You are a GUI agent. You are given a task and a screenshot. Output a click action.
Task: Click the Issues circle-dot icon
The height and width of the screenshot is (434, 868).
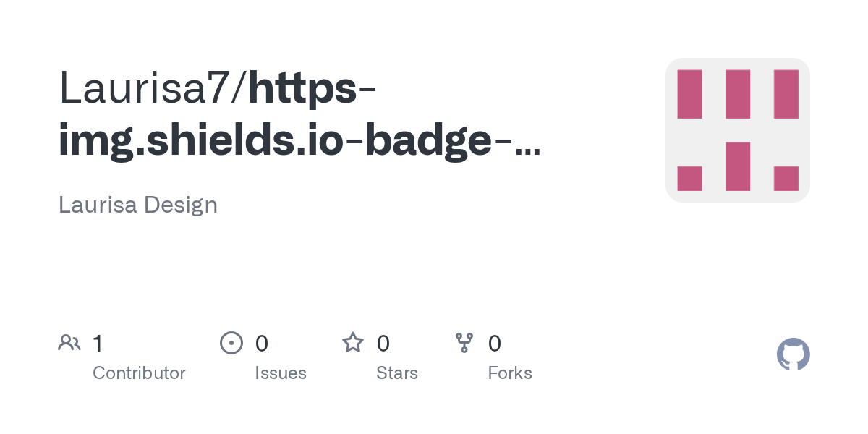pyautogui.click(x=231, y=343)
